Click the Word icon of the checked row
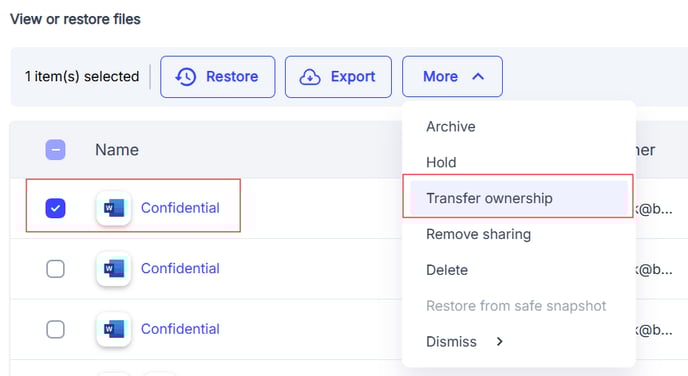Screen dimensions: 688x376 pyautogui.click(x=114, y=208)
